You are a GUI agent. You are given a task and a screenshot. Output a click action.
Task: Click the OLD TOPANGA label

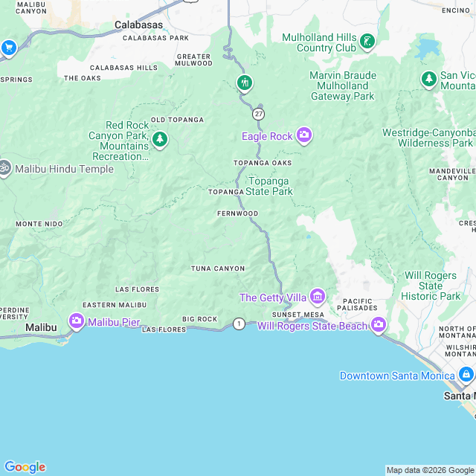click(177, 120)
